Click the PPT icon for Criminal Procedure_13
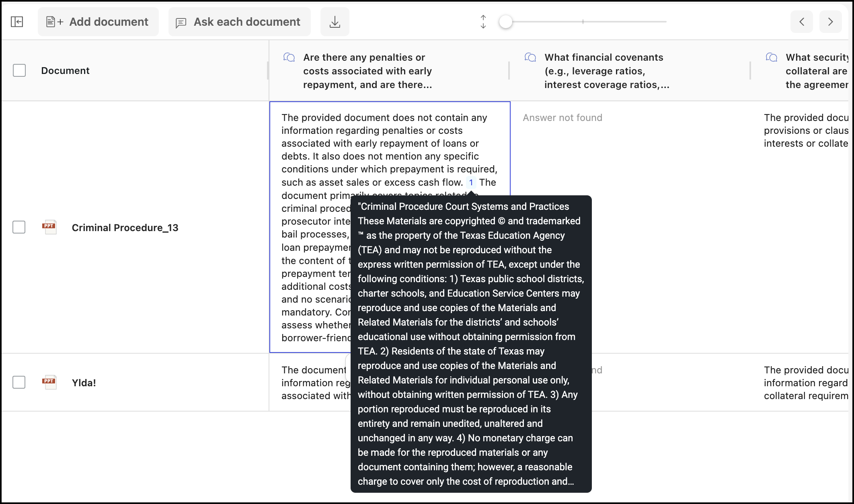This screenshot has width=854, height=504. coord(49,227)
